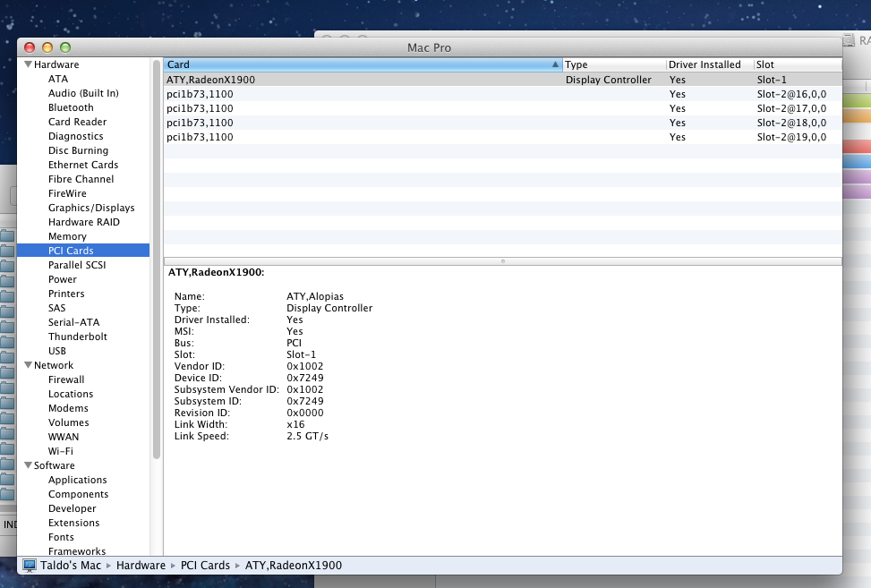Viewport: 871px width, 588px height.
Task: Click the computer icon in path bar
Action: (x=30, y=566)
